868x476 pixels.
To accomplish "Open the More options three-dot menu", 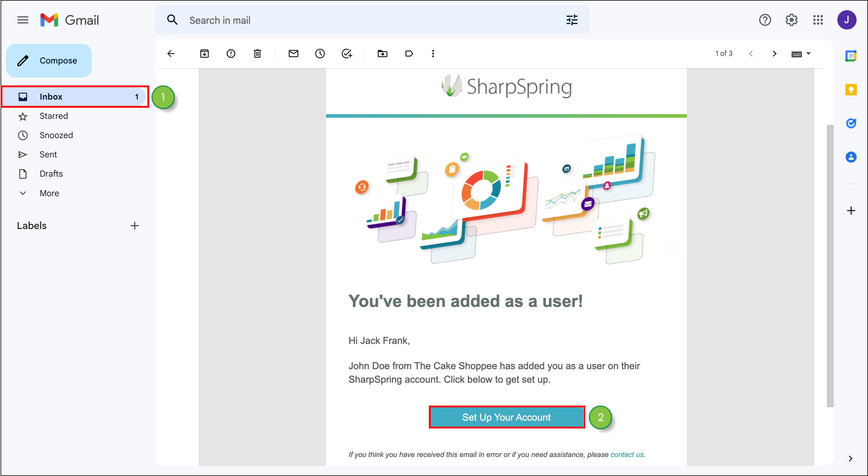I will click(x=433, y=54).
